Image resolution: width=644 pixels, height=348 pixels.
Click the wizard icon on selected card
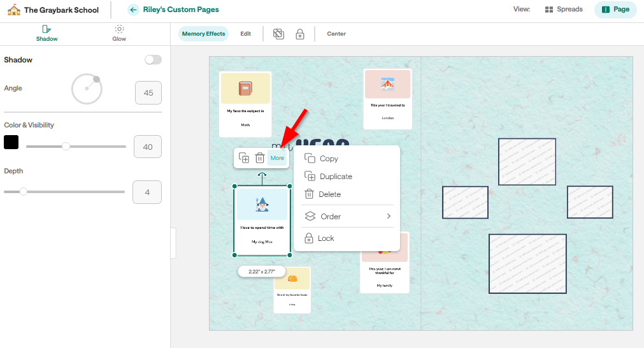[262, 204]
